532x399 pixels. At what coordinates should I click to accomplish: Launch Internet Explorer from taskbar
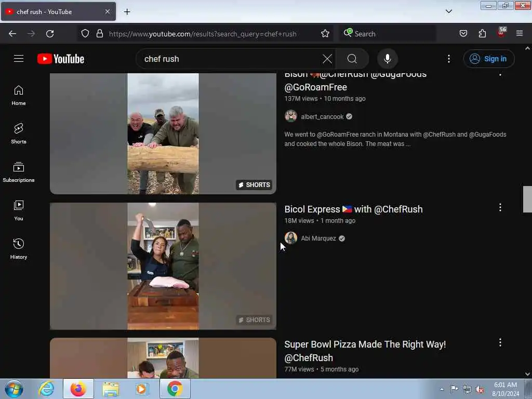(x=46, y=389)
